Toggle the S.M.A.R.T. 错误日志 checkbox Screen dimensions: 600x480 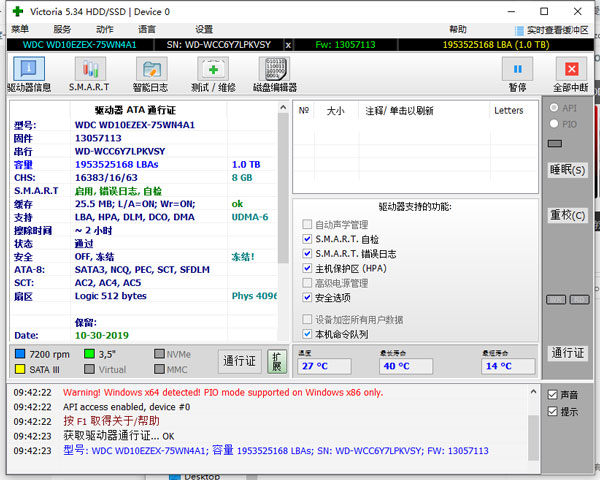[307, 253]
